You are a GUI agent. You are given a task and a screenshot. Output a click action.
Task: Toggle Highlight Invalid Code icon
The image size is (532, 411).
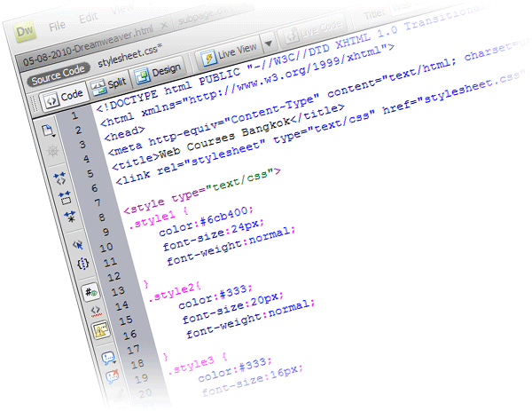pos(96,311)
